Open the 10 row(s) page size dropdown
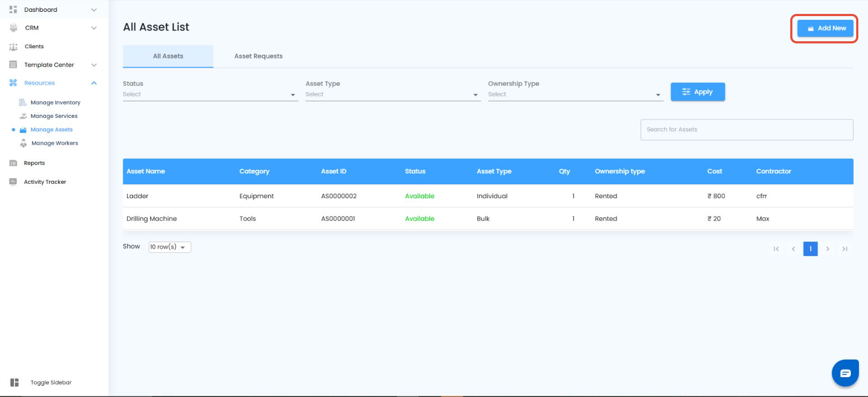Screen dimensions: 868x397 pyautogui.click(x=170, y=247)
